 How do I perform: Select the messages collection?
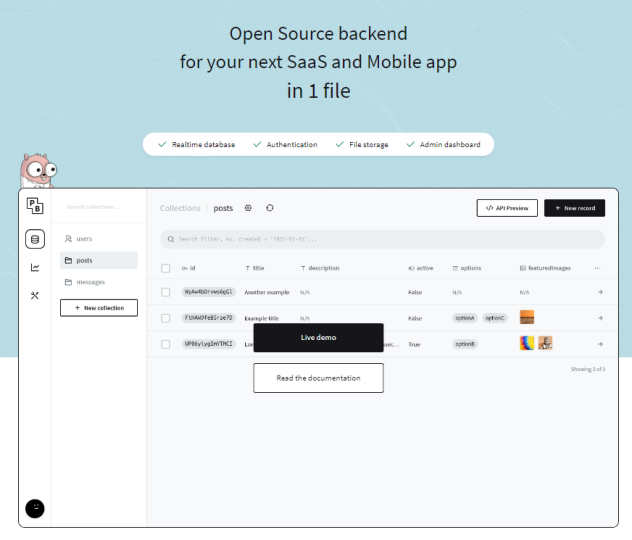click(90, 282)
